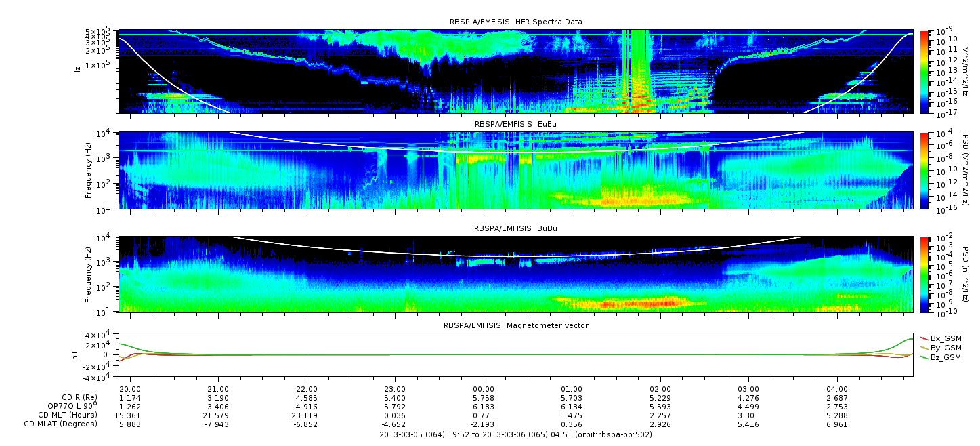Viewport: 980px width, 446px height.
Task: Click the 'CD R (Re)' row label
Action: click(x=79, y=398)
